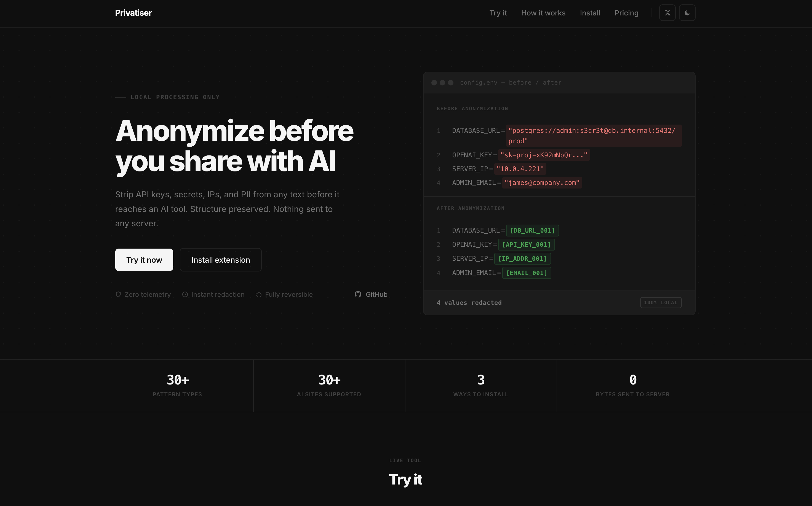Click the [EMAIL_001] token

coord(527,273)
